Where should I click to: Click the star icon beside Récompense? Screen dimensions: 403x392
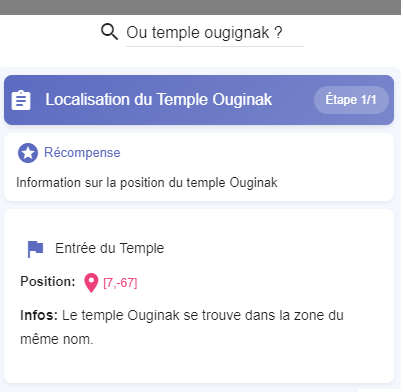point(28,153)
